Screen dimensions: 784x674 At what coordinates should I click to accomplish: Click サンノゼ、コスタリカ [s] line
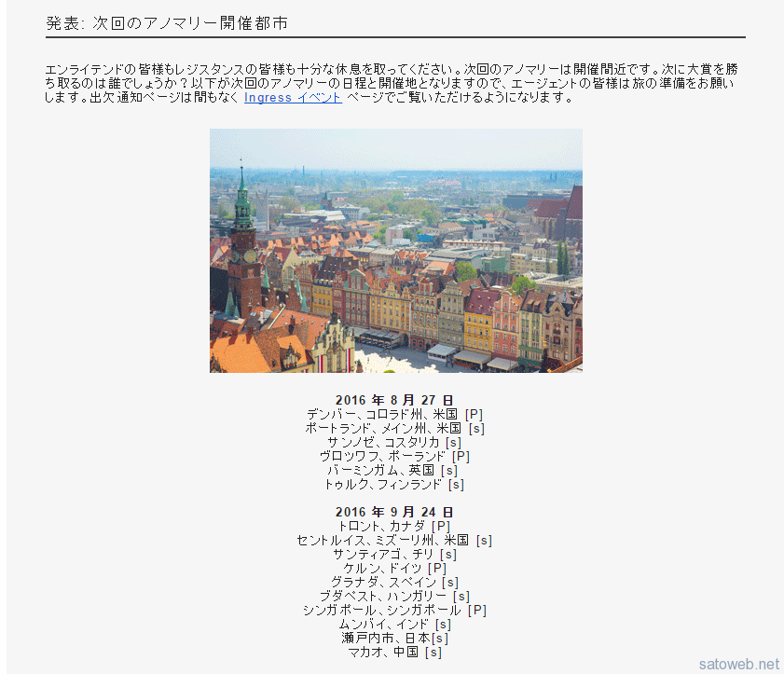(394, 443)
